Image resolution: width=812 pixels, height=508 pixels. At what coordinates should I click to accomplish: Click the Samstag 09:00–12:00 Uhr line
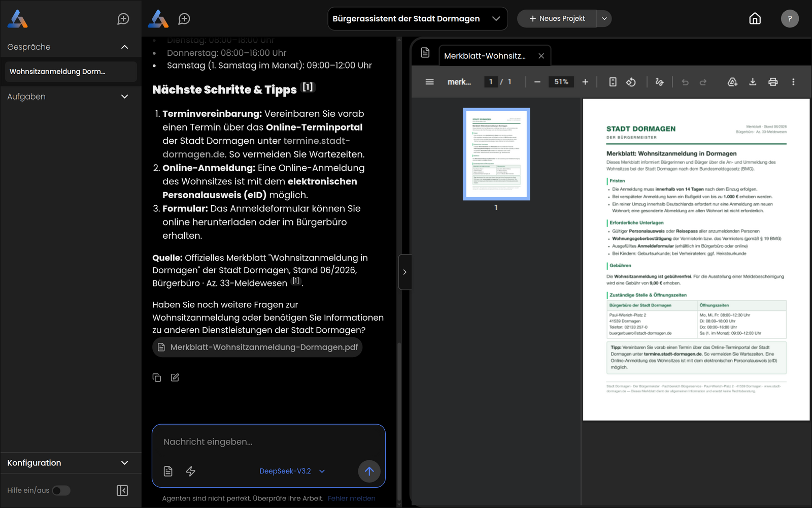pyautogui.click(x=269, y=66)
